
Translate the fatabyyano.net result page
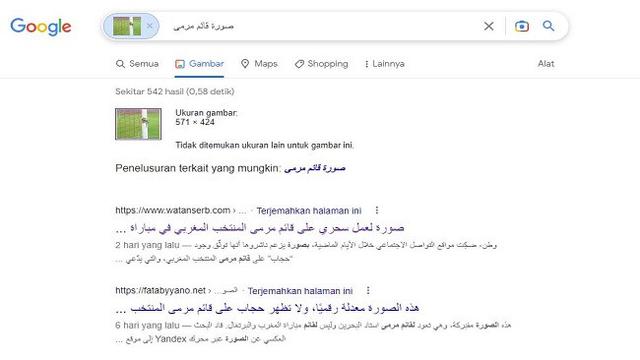pyautogui.click(x=300, y=291)
